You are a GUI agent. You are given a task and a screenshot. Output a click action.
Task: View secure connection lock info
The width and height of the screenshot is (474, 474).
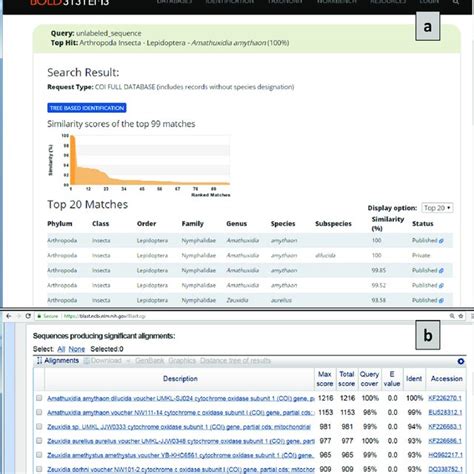click(x=39, y=316)
